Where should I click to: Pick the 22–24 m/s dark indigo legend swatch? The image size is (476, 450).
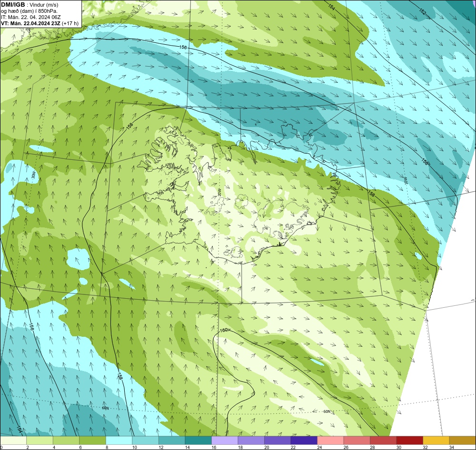(304, 440)
